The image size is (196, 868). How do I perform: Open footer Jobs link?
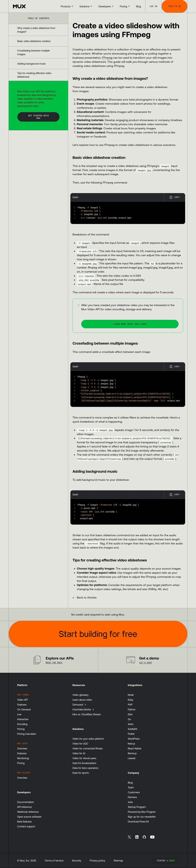130,802
